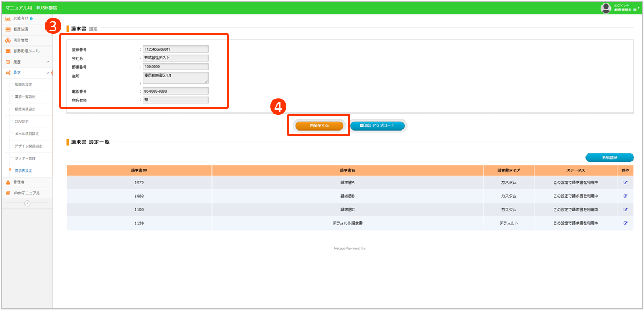
Task: Edit the デフォルト請求書 row via its icon
Action: (x=625, y=223)
